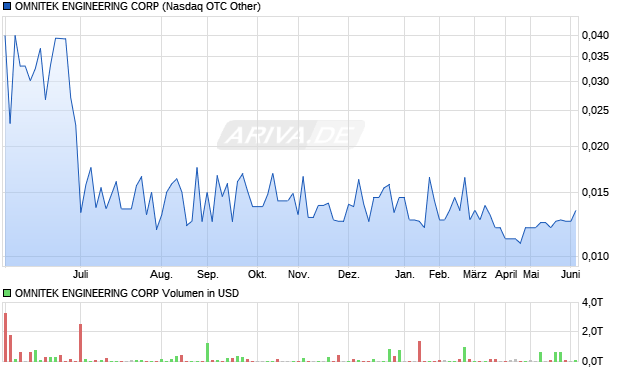Click the green volume legend color square

click(7, 293)
